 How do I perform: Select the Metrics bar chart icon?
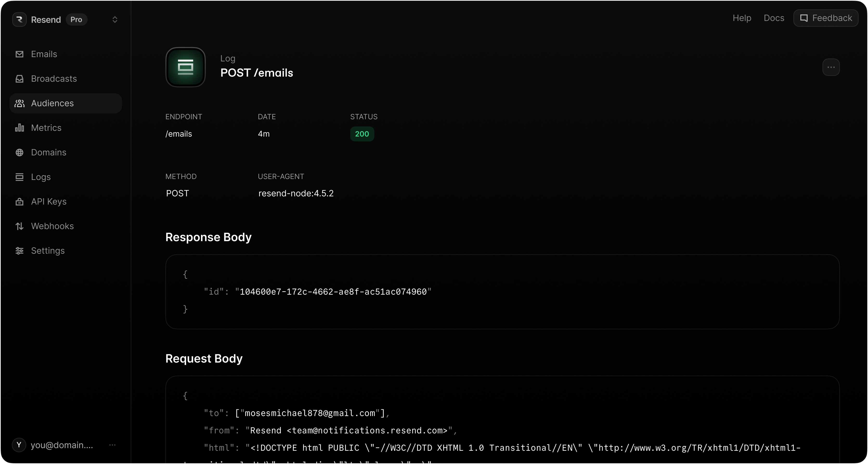(x=19, y=128)
